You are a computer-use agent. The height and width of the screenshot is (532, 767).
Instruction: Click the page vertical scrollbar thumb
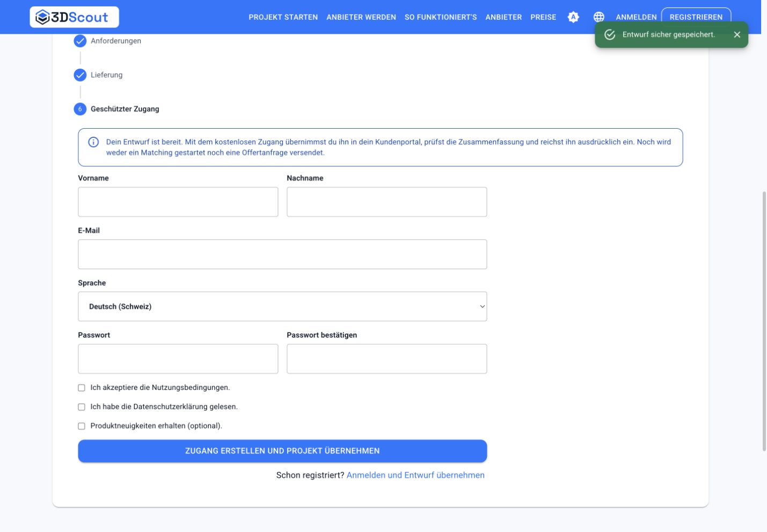pos(764,321)
